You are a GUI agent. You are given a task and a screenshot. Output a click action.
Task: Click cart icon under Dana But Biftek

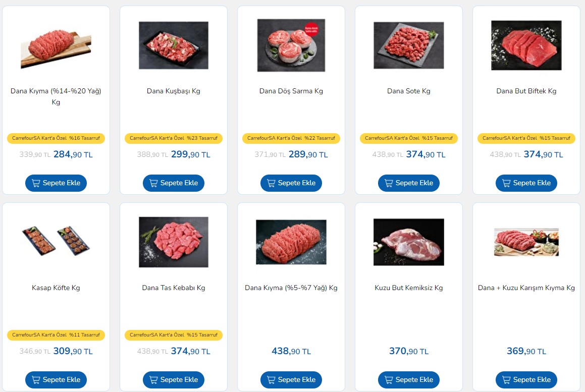[x=506, y=183]
